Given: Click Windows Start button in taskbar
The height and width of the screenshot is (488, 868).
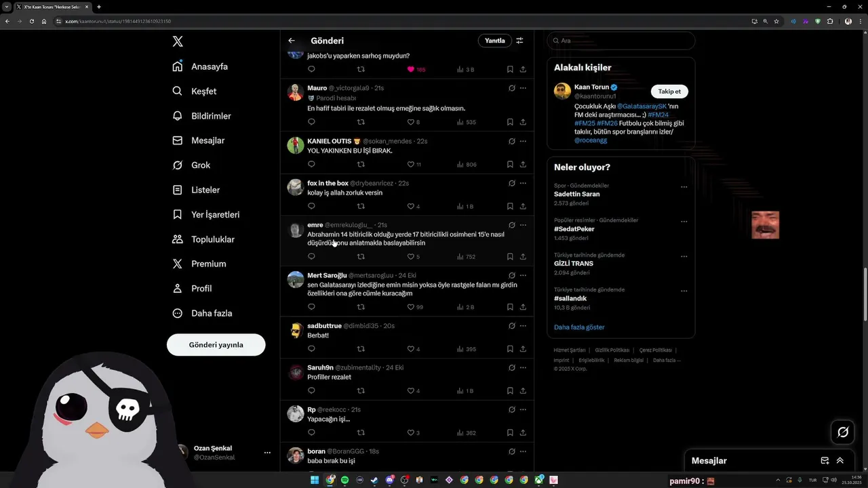Looking at the screenshot, I should click(315, 480).
